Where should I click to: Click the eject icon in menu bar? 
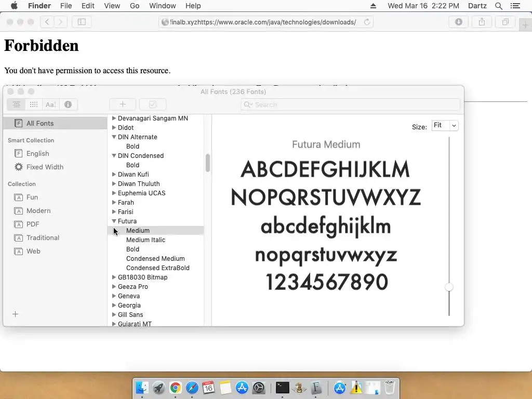pyautogui.click(x=373, y=6)
